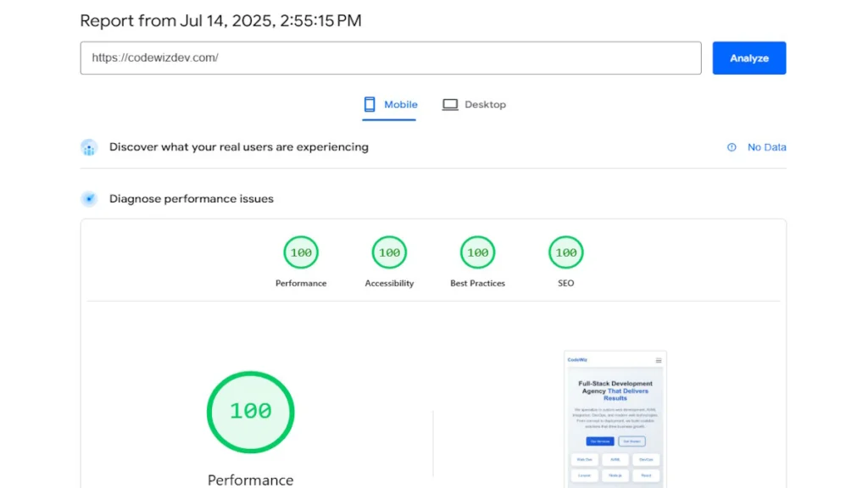Image resolution: width=868 pixels, height=488 pixels.
Task: Click the Analyze button
Action: [748, 58]
